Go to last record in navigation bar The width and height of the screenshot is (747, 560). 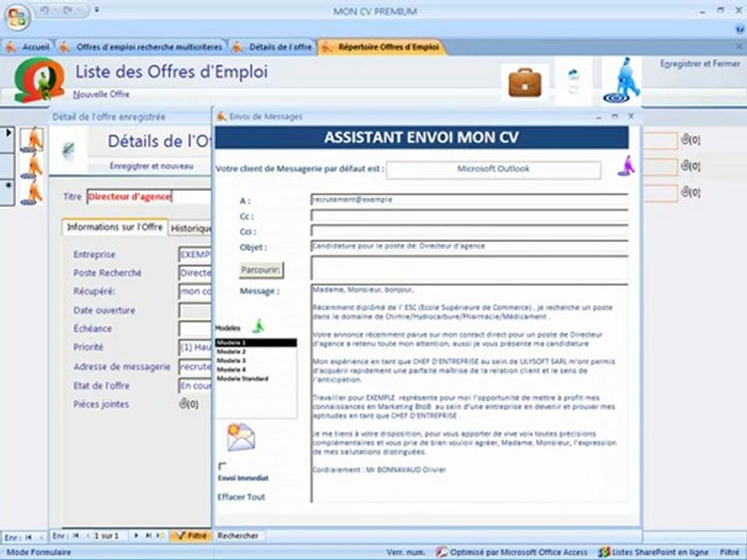pyautogui.click(x=148, y=536)
